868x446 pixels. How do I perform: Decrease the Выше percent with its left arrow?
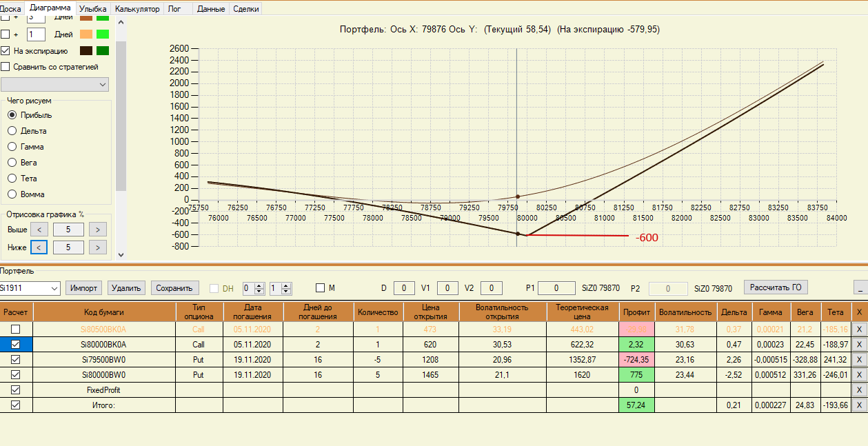pos(39,230)
